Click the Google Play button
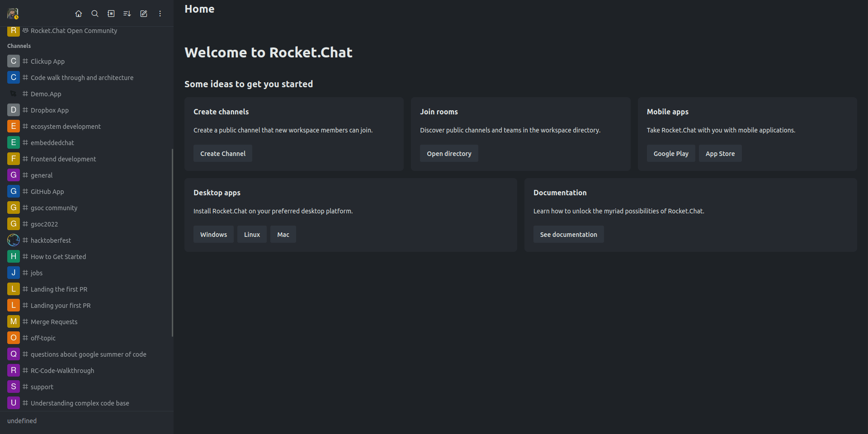This screenshot has height=434, width=868. pyautogui.click(x=671, y=153)
